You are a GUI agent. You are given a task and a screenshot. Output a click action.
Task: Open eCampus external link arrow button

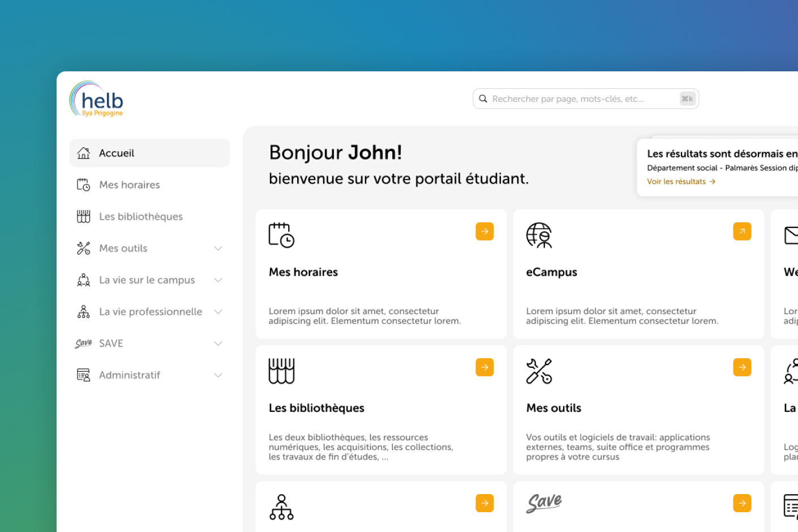point(742,231)
